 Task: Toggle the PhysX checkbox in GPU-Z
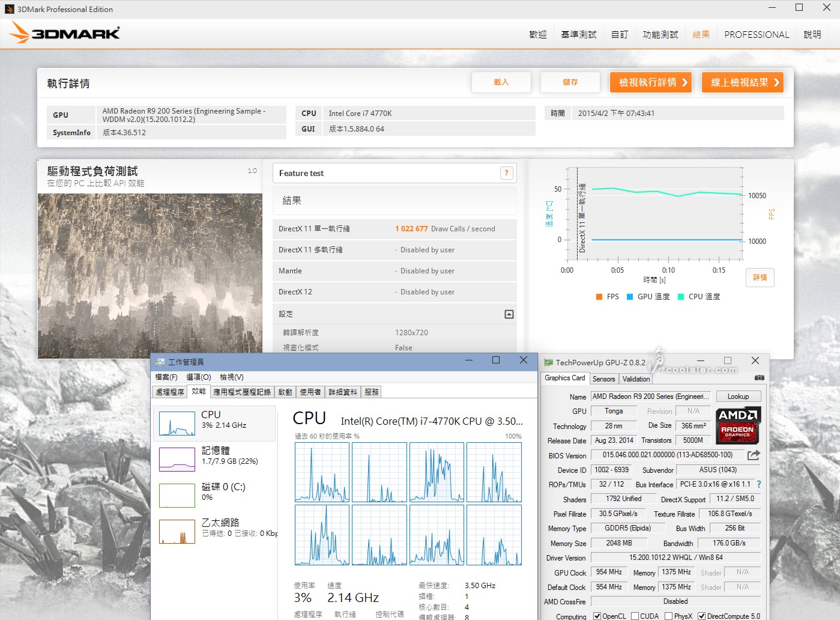point(668,616)
